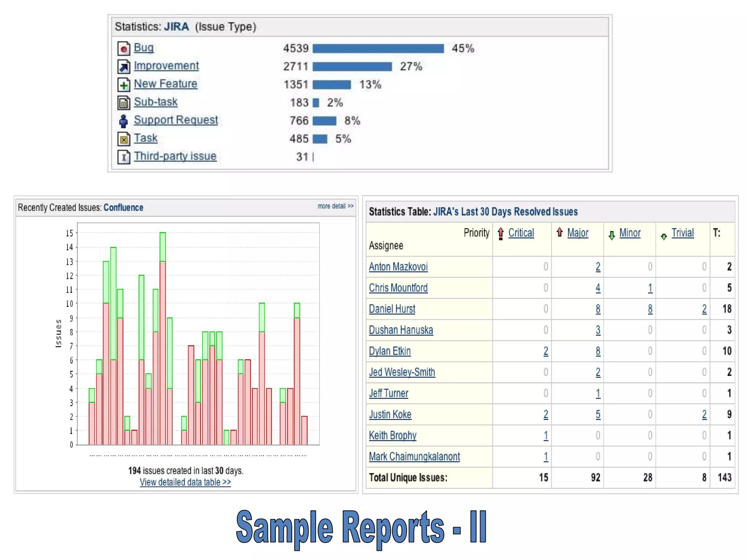747x560 pixels.
Task: Click the Improvement arrow icon
Action: coord(124,67)
